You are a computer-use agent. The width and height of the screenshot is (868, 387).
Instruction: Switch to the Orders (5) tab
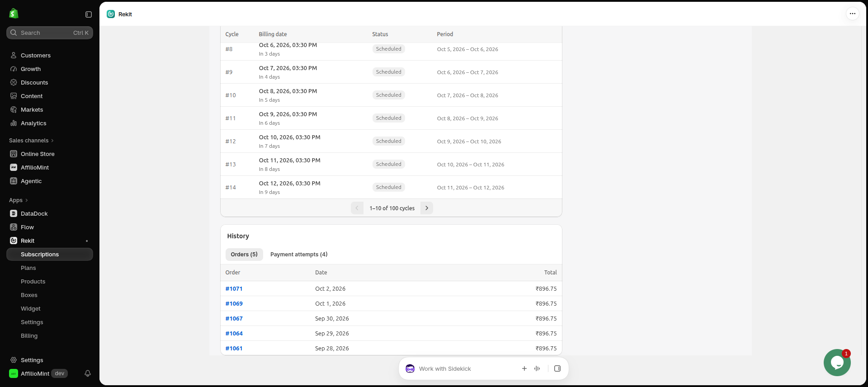coord(244,255)
